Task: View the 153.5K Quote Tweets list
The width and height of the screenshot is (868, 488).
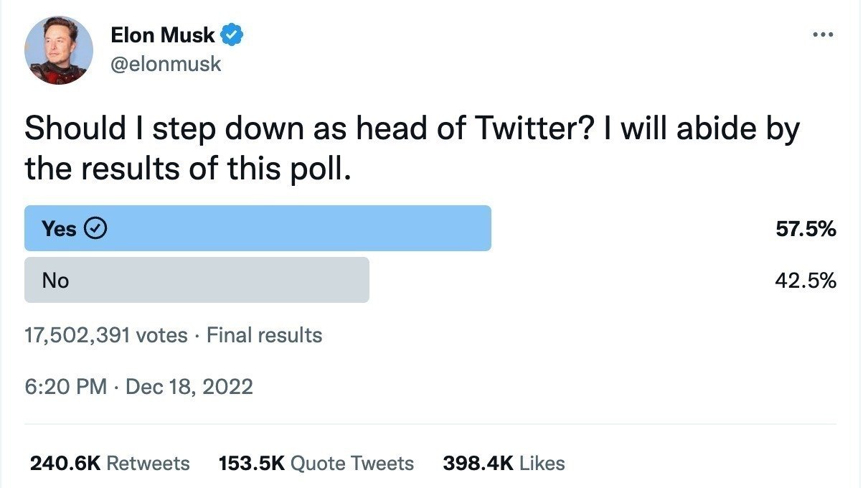Action: [316, 464]
